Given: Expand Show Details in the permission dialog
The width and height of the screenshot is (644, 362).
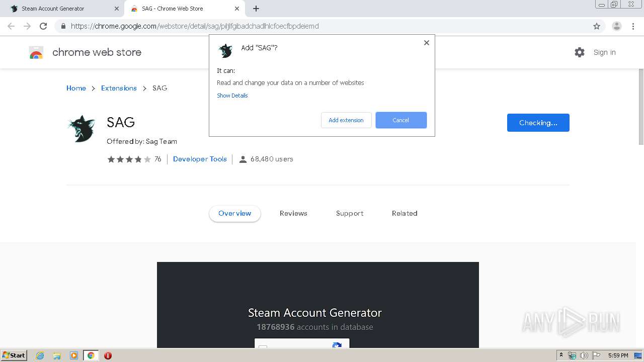Looking at the screenshot, I should click(x=232, y=96).
